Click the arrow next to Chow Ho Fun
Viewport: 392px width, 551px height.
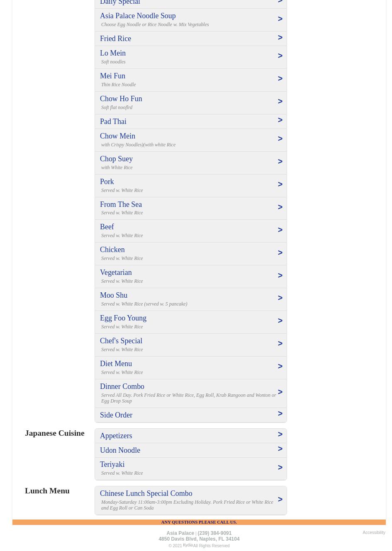point(280,102)
